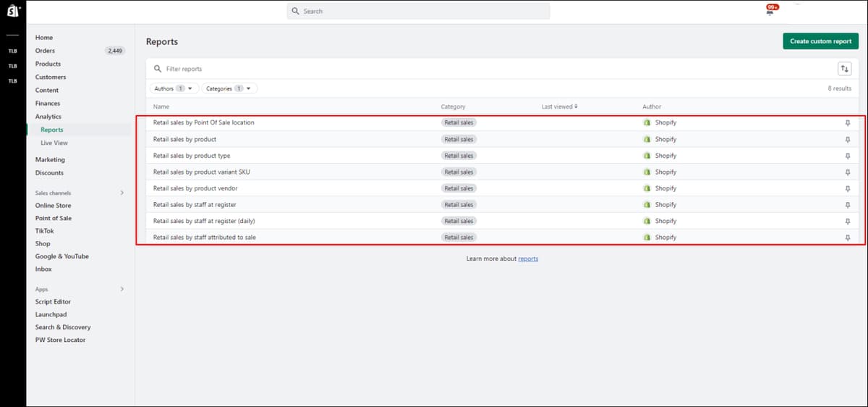Image resolution: width=868 pixels, height=407 pixels.
Task: Pin Retail sales by staff at register
Action: [847, 205]
